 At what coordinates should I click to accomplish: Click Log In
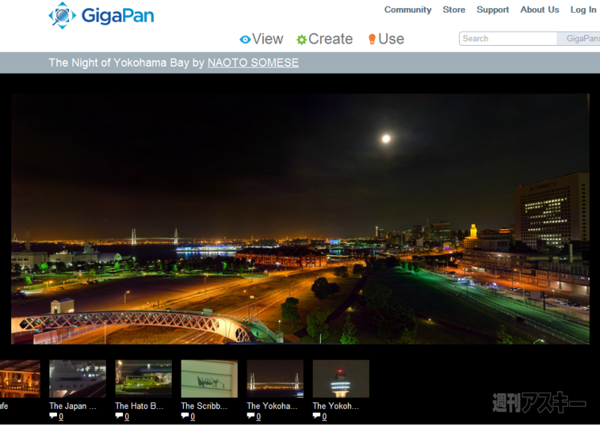(583, 10)
